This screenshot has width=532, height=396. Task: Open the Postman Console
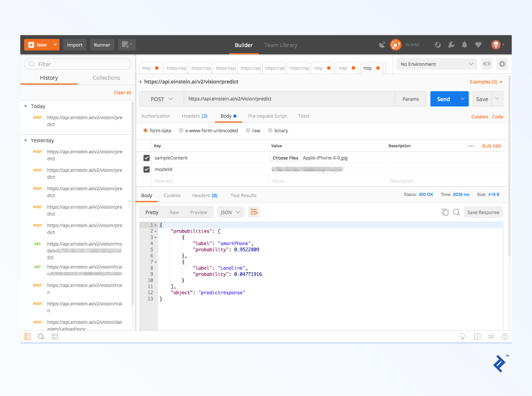click(55, 337)
